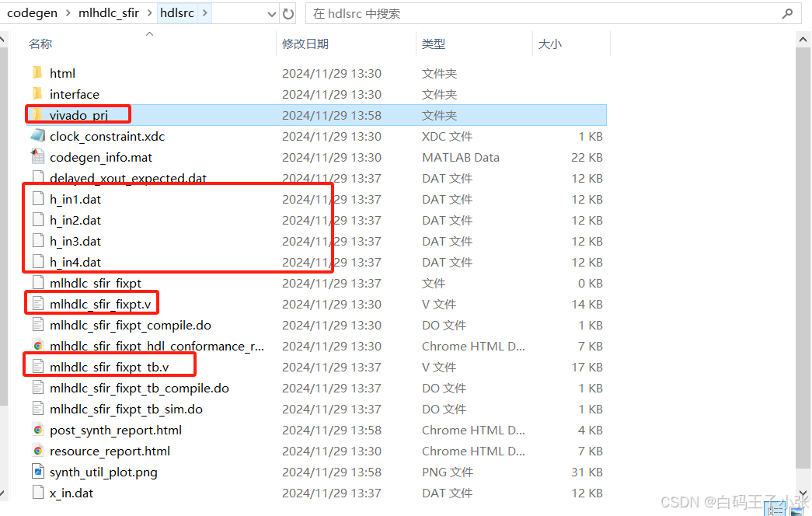This screenshot has height=516, width=812.
Task: Click the resource_report.html Chrome icon
Action: pyautogui.click(x=38, y=451)
